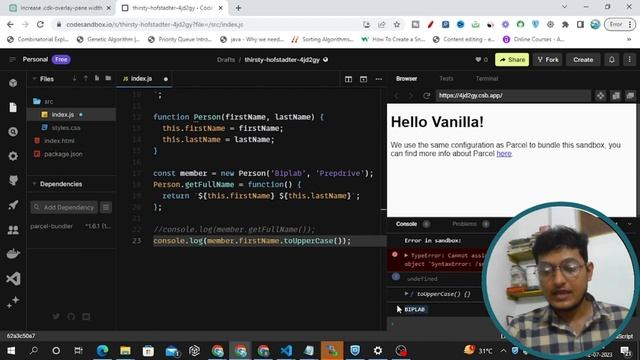Viewport: 640px width, 360px height.
Task: Open the Search icon in sidebar
Action: [13, 132]
